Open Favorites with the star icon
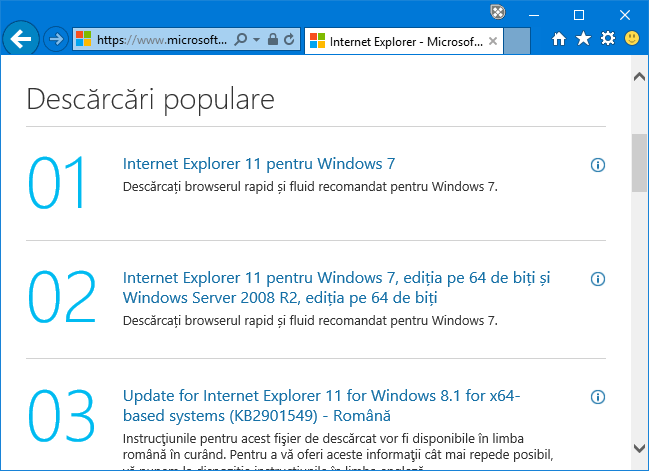The width and height of the screenshot is (649, 471). coord(584,38)
